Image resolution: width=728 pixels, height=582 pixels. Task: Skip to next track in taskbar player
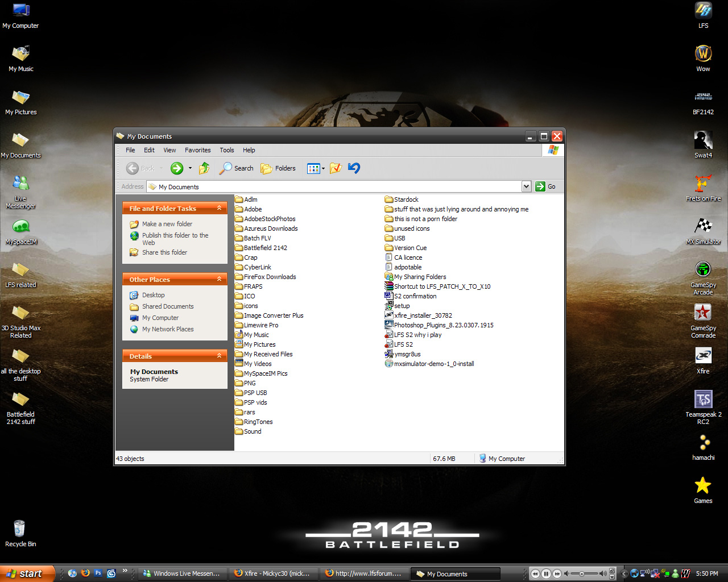[x=557, y=573]
